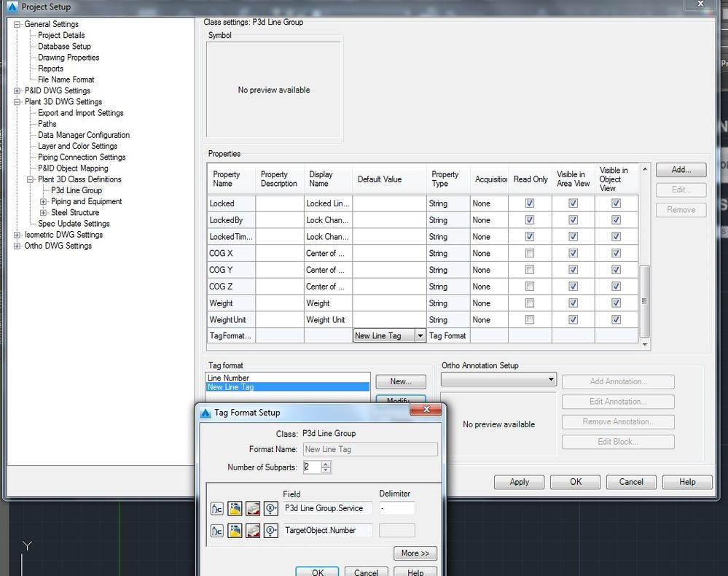Expand the Isometric DWG Settings tree node

17,235
